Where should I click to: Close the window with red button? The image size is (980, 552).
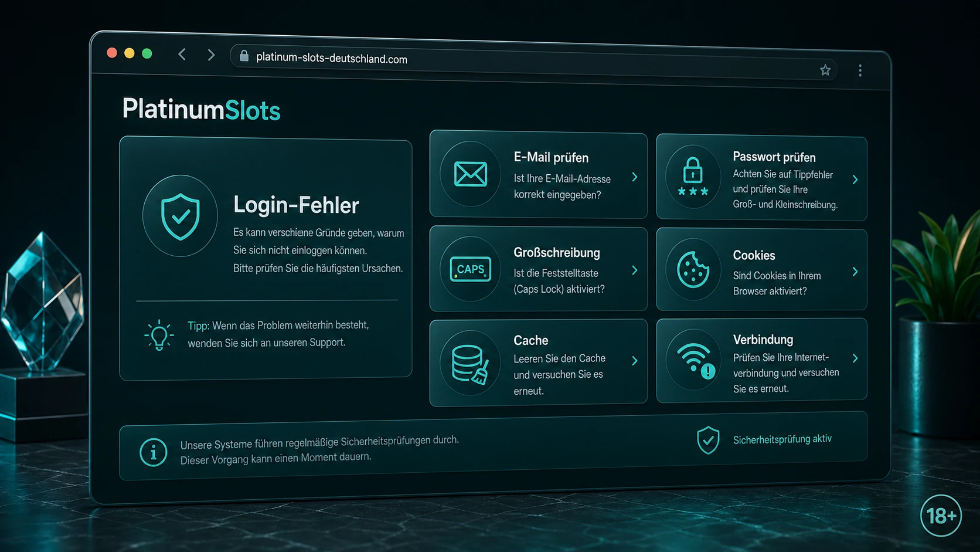pyautogui.click(x=112, y=53)
